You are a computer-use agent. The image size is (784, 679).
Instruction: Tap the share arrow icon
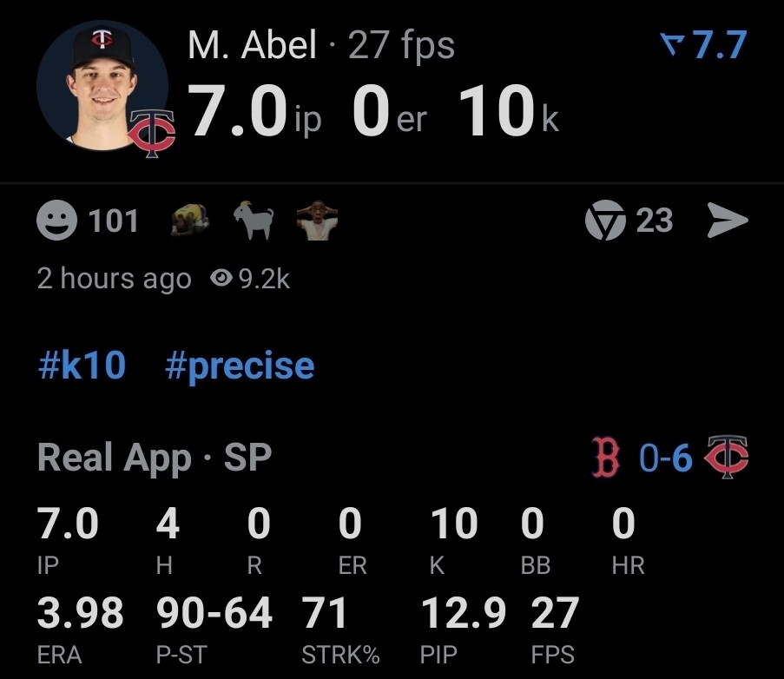tap(728, 220)
